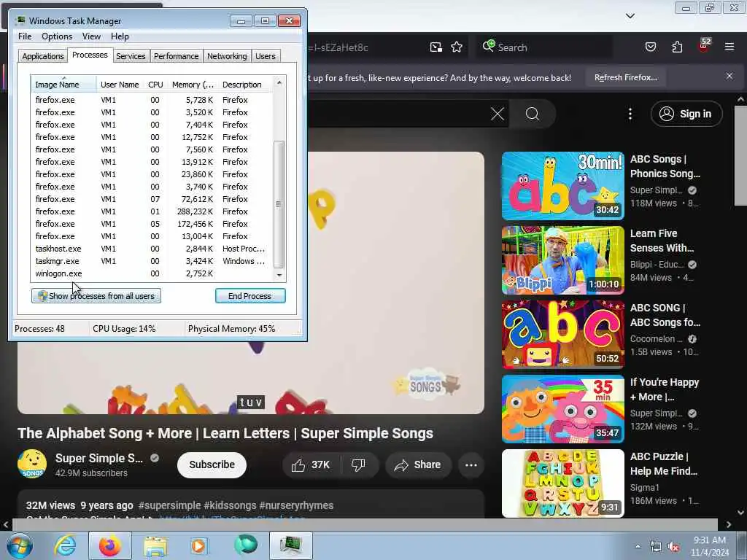Sort processes by Memory column header
The width and height of the screenshot is (747, 560).
[193, 85]
